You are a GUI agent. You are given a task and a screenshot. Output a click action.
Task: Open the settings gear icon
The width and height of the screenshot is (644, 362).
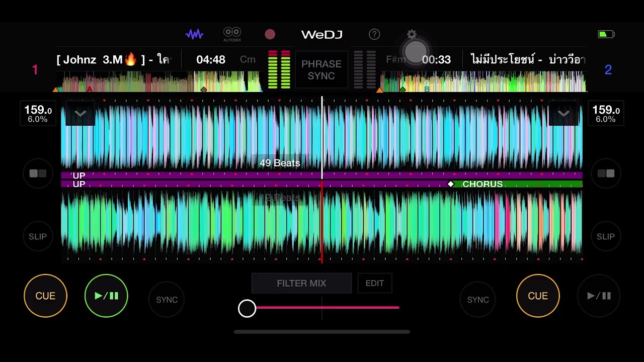click(x=412, y=34)
